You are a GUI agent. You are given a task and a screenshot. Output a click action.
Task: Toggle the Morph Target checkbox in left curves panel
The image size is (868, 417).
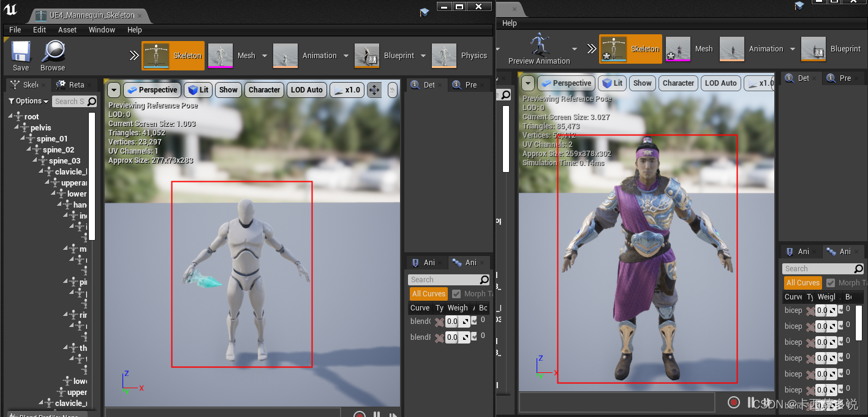pos(456,294)
